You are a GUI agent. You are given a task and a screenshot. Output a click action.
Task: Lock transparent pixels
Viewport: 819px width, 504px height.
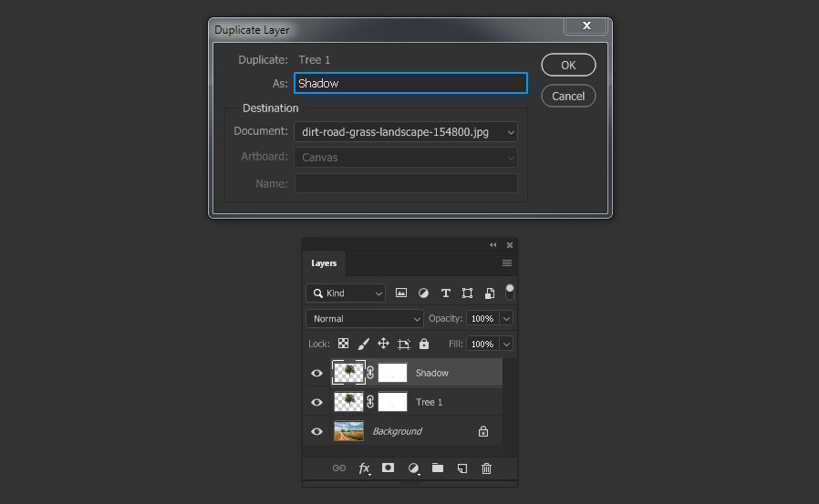[x=343, y=344]
